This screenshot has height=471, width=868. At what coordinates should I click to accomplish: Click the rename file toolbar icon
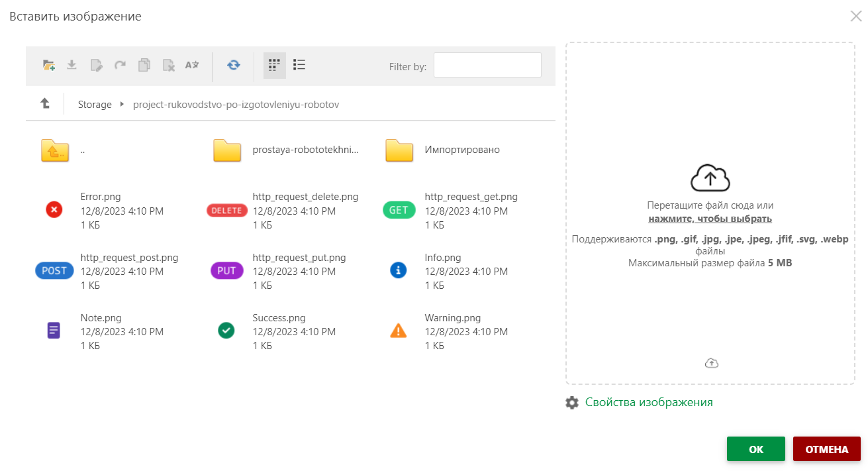192,65
